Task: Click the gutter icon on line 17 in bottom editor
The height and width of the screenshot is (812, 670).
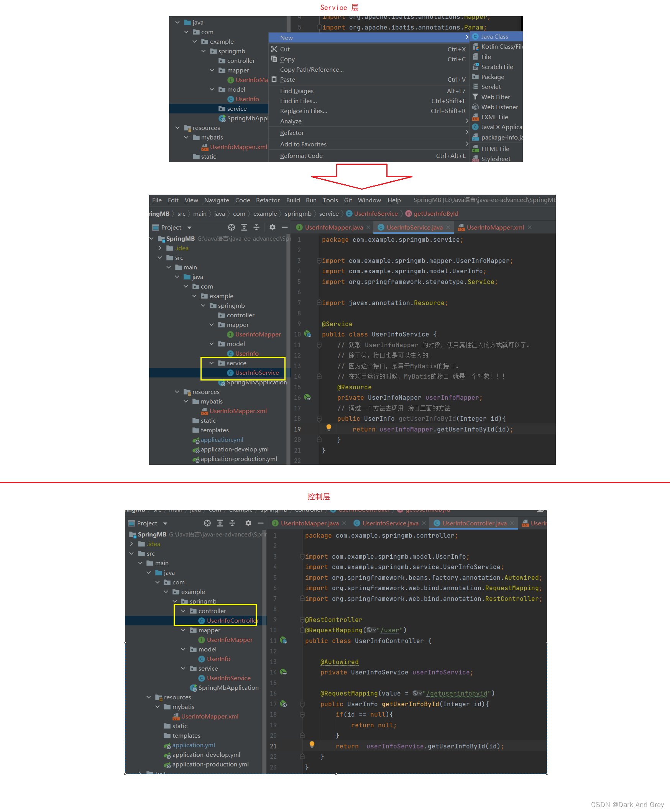Action: point(283,704)
